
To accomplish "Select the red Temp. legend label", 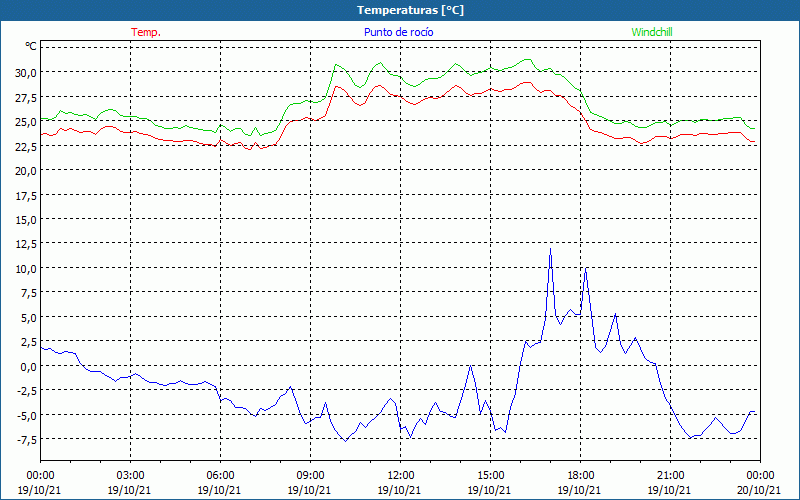I will [146, 32].
